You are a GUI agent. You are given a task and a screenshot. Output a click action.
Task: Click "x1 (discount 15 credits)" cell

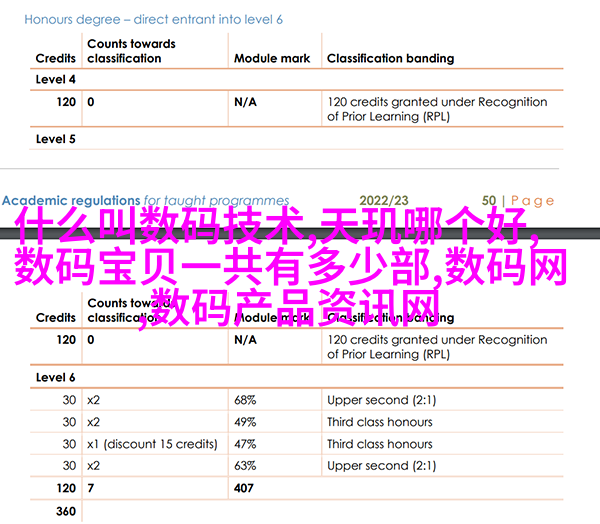tap(152, 444)
